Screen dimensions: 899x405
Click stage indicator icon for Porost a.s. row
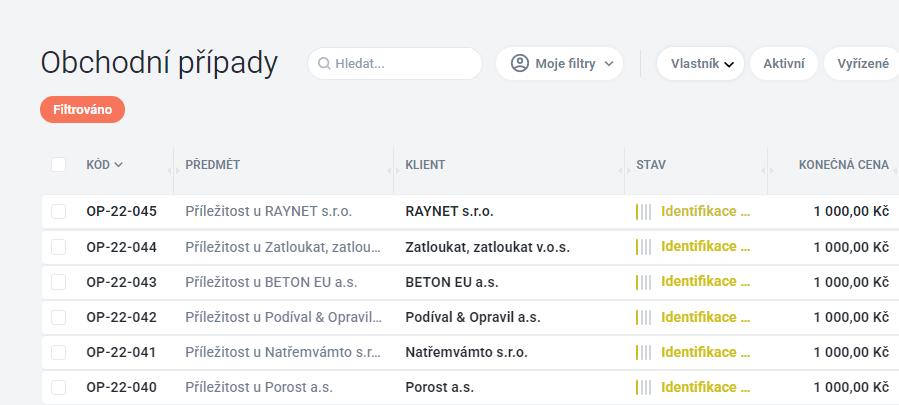click(x=643, y=388)
